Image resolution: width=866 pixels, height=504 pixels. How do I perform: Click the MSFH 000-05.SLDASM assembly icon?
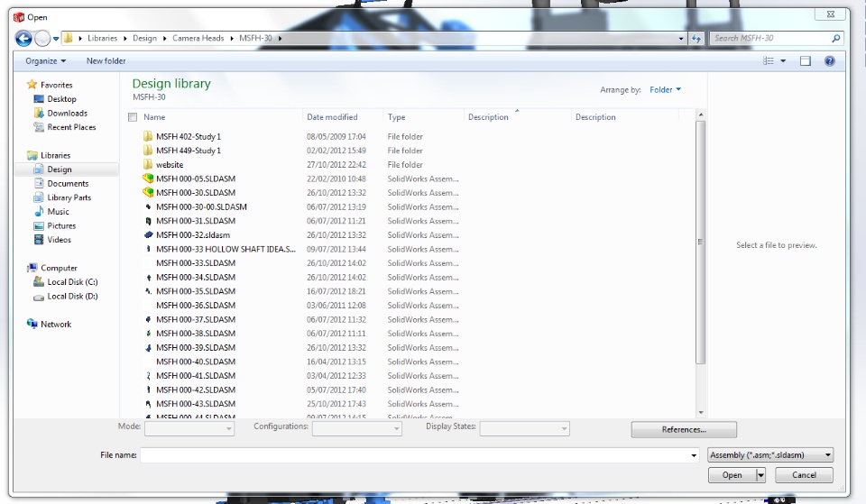[147, 179]
